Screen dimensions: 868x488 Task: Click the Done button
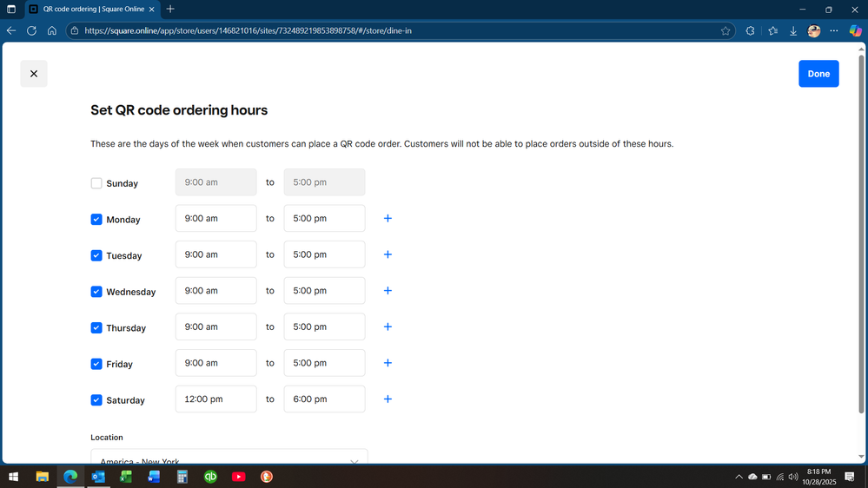pos(818,74)
